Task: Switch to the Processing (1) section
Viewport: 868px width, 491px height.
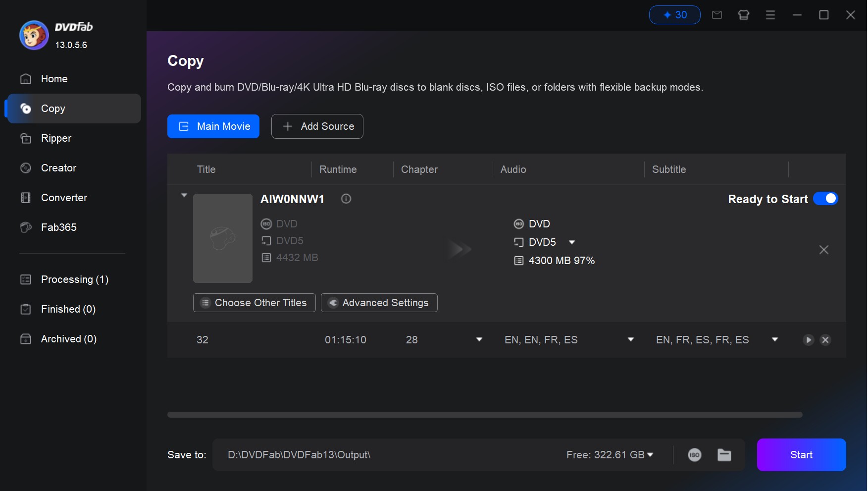Action: coord(74,279)
